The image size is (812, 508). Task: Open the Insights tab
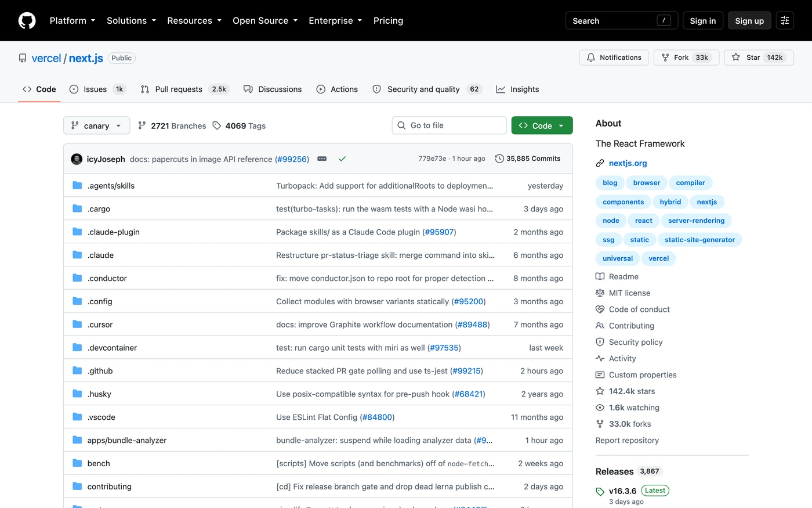(x=517, y=89)
